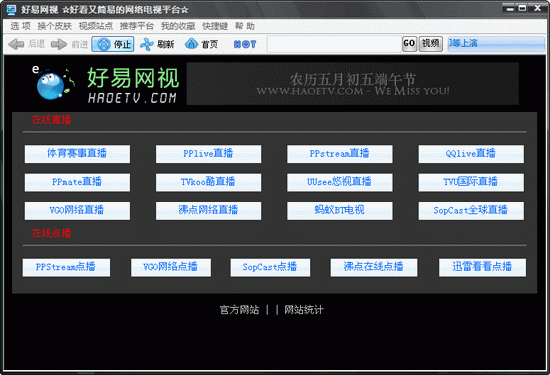Click the 官方网站 link
Image resolution: width=550 pixels, height=375 pixels.
[x=239, y=310]
